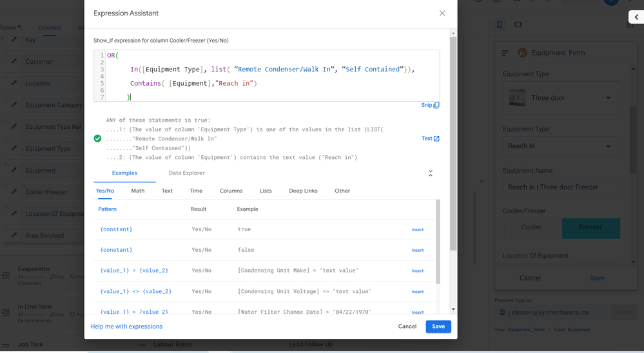Insert the constant false example

[417, 250]
